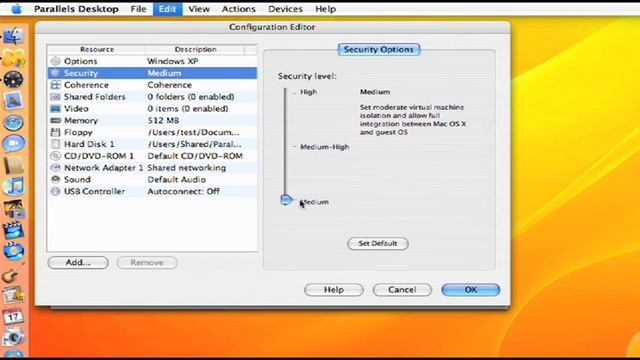The image size is (640, 360).
Task: Set security slider to Medium-High tick
Action: coord(294,147)
